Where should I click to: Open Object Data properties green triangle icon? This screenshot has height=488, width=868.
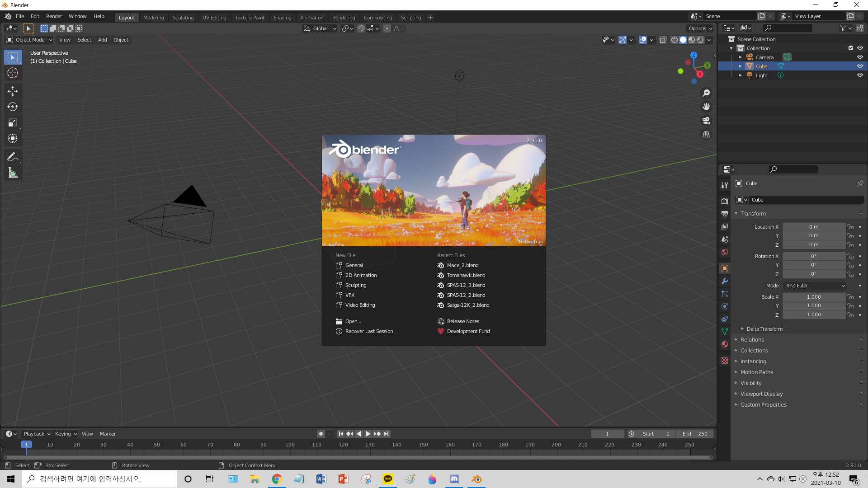coord(725,332)
